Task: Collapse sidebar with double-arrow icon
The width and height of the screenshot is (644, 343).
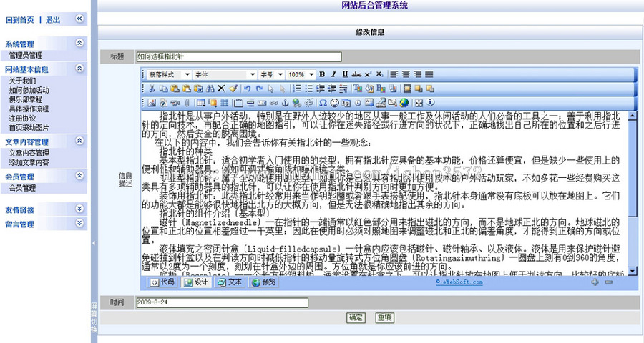Action: click(x=79, y=19)
